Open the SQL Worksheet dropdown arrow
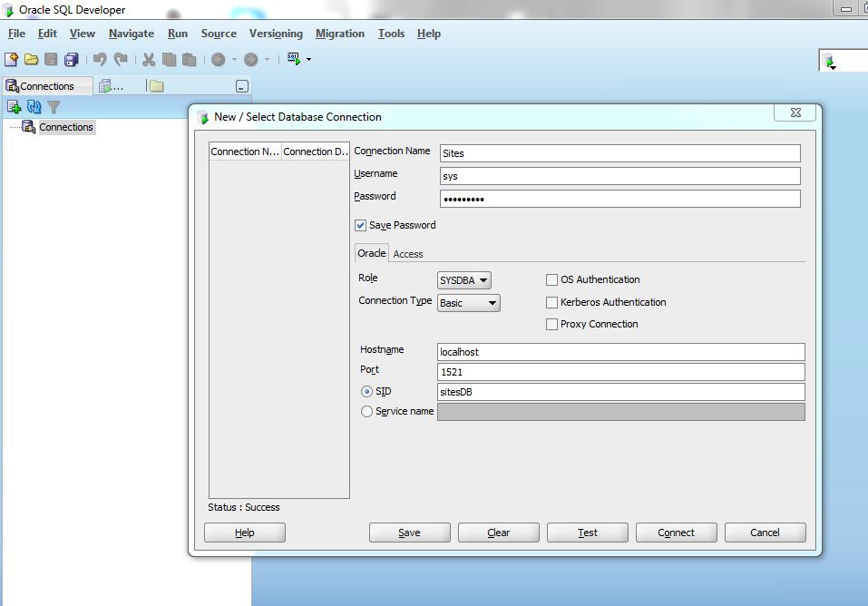Screen dimensions: 868x606 (x=307, y=59)
